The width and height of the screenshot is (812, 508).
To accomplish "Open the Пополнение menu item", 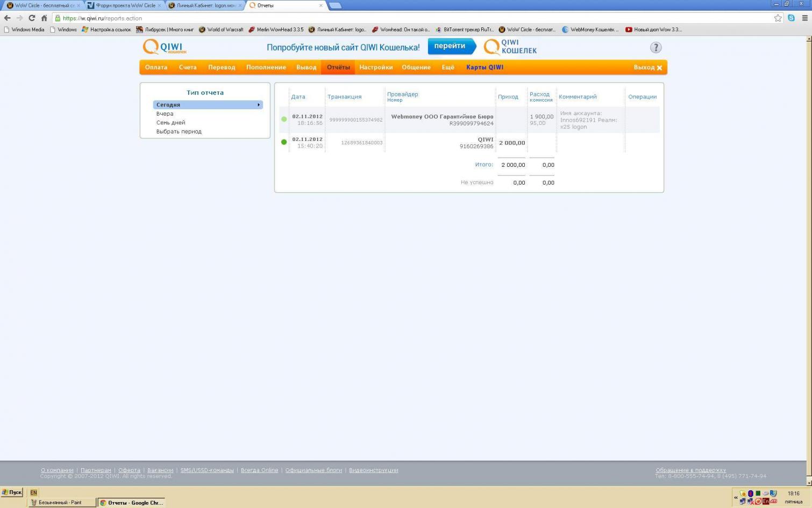I will point(266,67).
